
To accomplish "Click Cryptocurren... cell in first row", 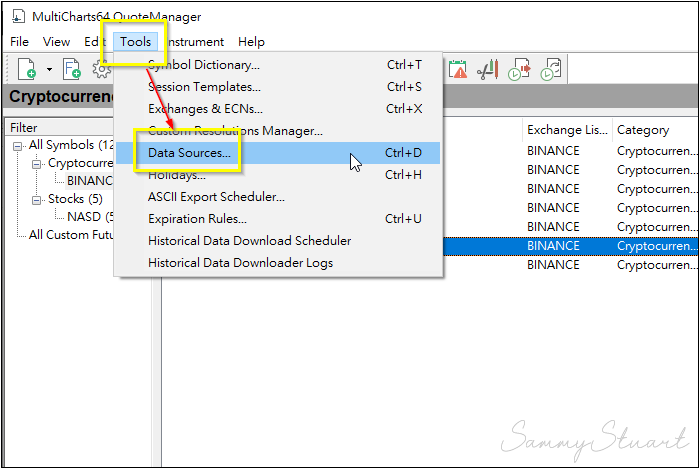I will [x=655, y=151].
